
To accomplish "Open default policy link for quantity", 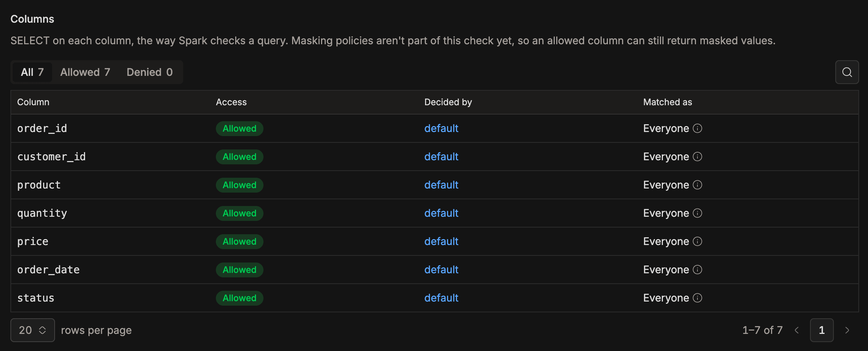I will [441, 213].
